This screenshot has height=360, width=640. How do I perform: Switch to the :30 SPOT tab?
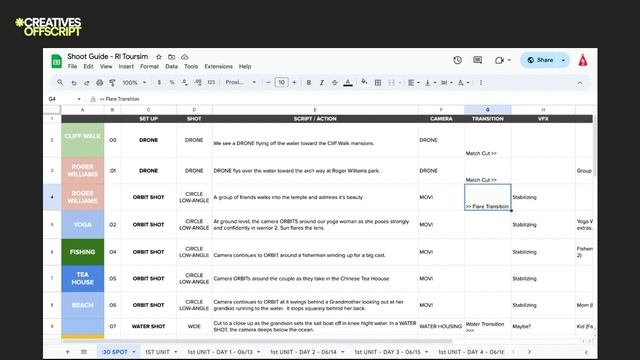click(118, 352)
